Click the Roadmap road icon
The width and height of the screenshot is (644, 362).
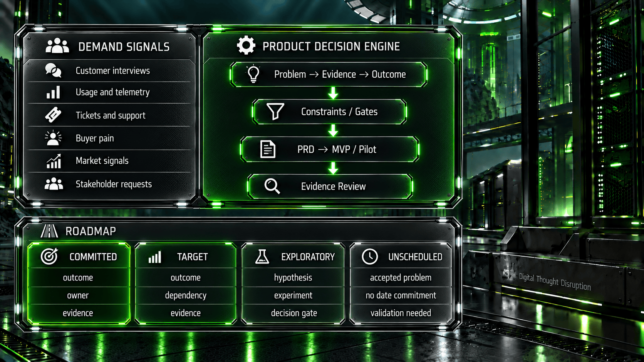coord(49,231)
